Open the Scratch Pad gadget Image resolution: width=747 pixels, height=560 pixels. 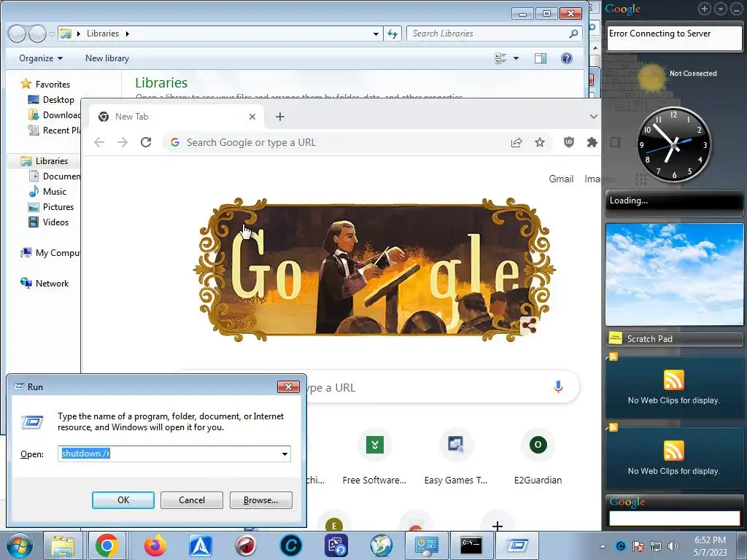[x=674, y=338]
